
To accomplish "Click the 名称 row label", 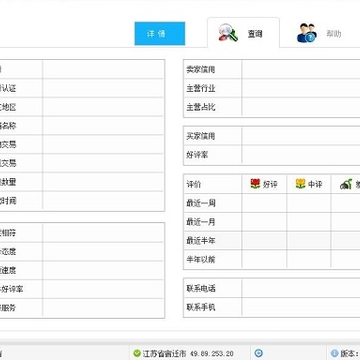I will pos(8,126).
